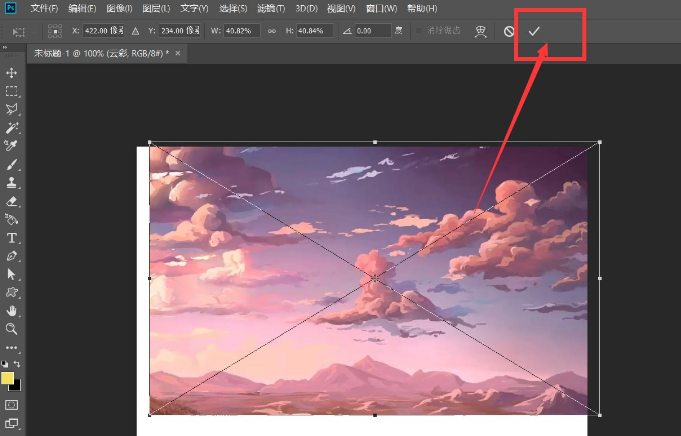Reset default foreground and background colors
This screenshot has width=681, height=436.
(x=4, y=364)
